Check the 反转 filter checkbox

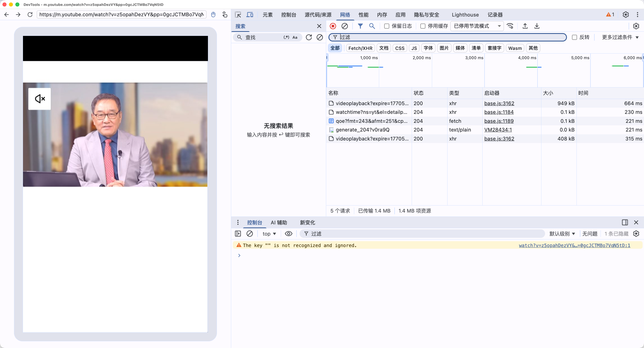coord(574,37)
